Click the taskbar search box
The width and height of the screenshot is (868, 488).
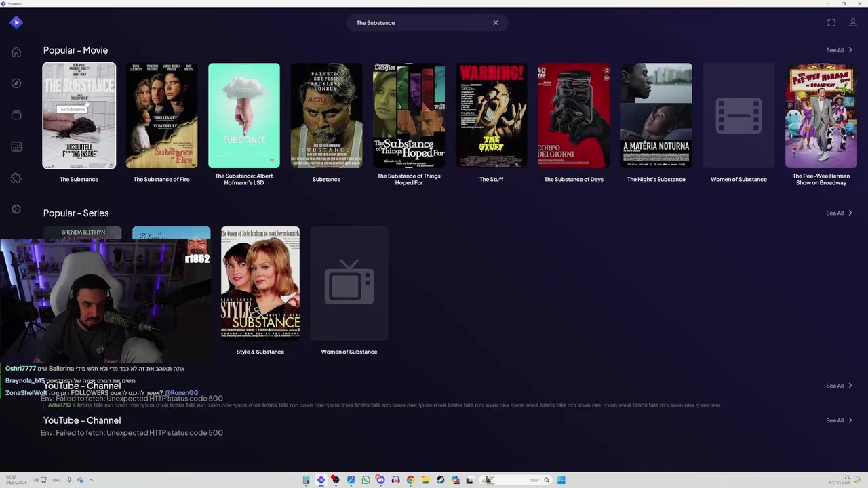coord(515,480)
